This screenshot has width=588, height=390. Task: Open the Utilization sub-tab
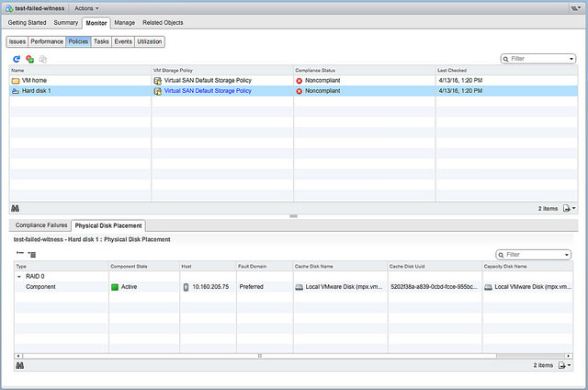click(150, 41)
